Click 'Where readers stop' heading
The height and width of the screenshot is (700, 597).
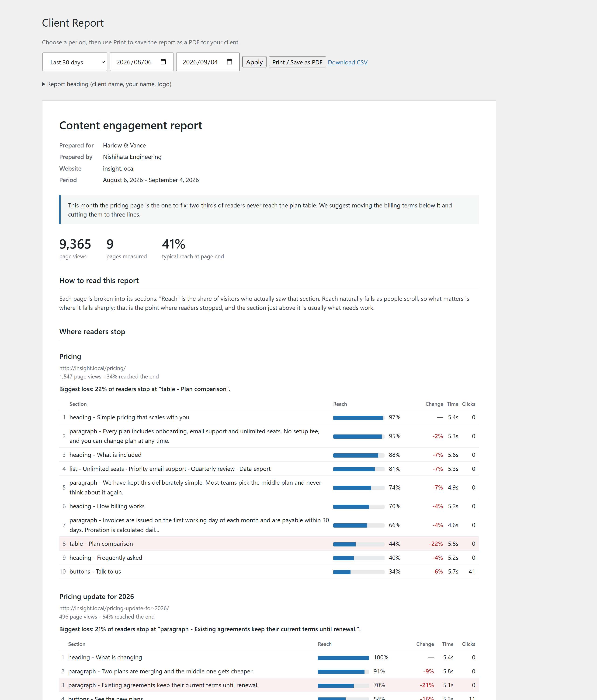coord(92,331)
